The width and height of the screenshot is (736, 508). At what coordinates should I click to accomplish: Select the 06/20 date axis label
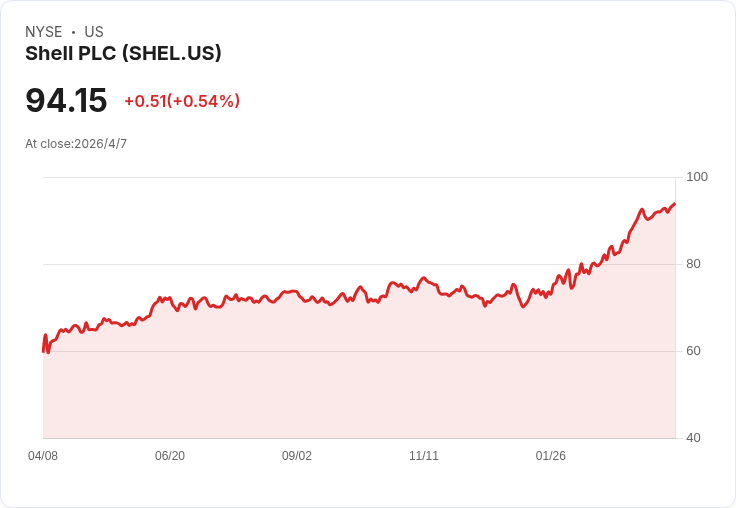(x=170, y=456)
